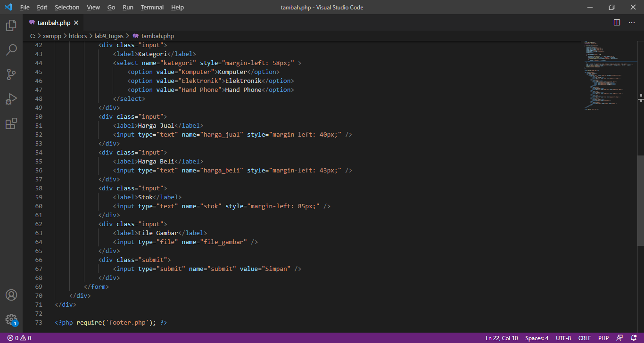The image size is (644, 343).
Task: Split the editor using the layout icon
Action: (616, 22)
